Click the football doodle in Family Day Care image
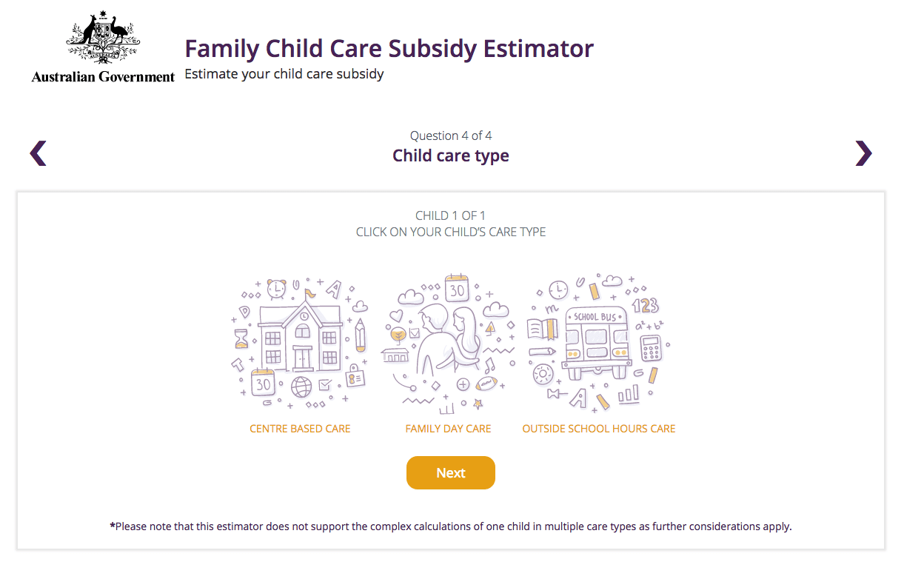Image resolution: width=924 pixels, height=579 pixels. [x=486, y=384]
